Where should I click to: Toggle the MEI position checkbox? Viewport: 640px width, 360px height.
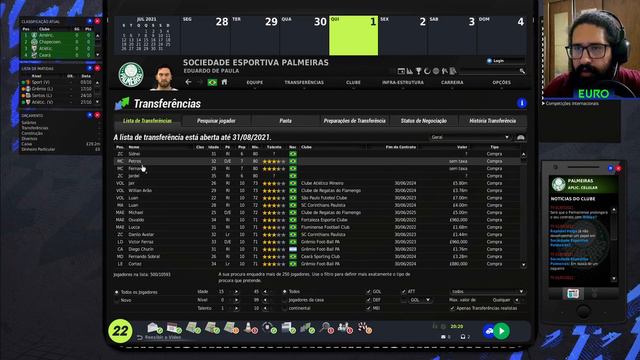click(369, 308)
